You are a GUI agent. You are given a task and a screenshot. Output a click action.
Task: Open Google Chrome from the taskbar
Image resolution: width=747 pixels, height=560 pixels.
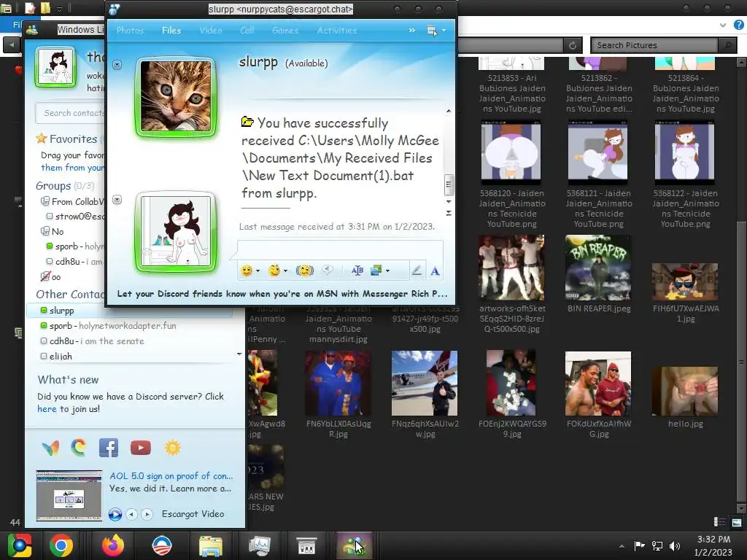[61, 545]
